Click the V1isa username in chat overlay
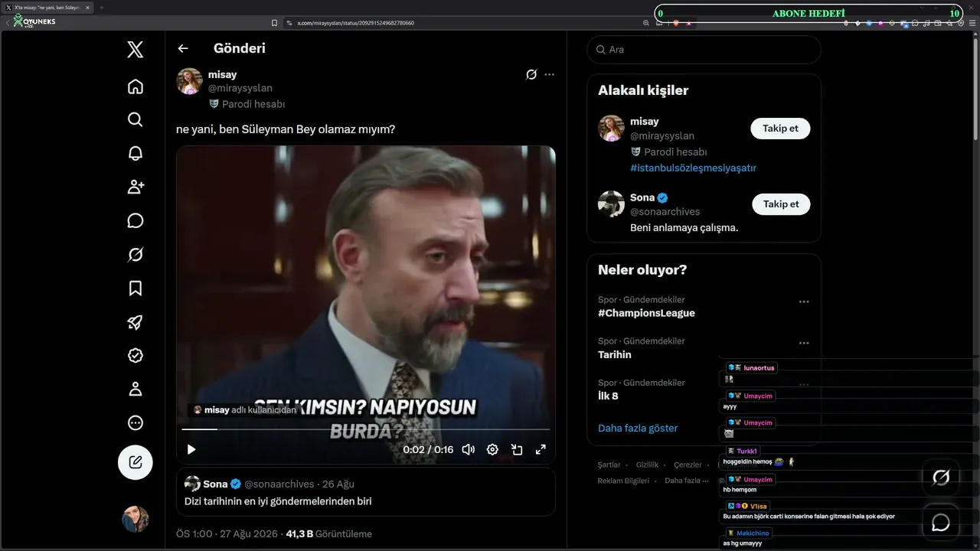Viewport: 980px width, 551px height. click(758, 506)
